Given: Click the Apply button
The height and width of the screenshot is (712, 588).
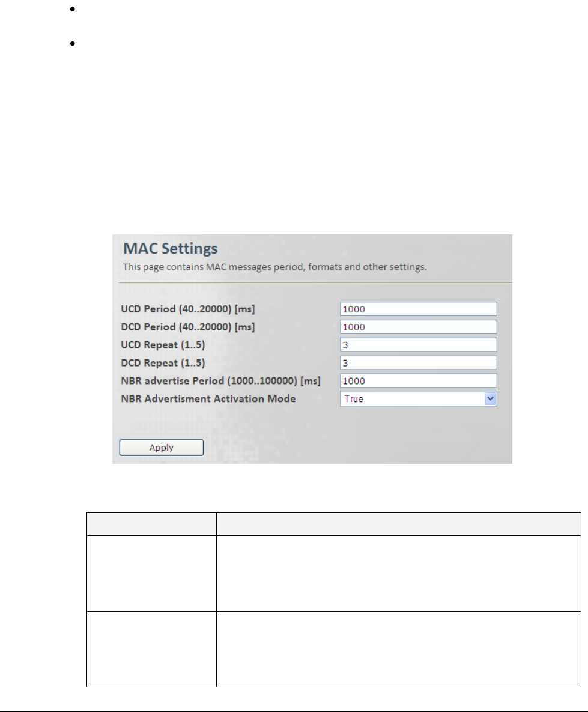Looking at the screenshot, I should click(161, 447).
